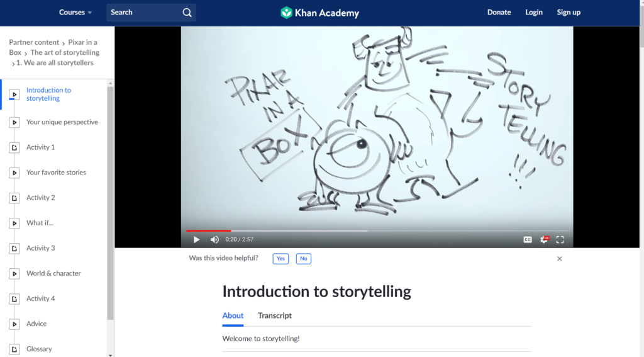
Task: Open the What if... lesson
Action: 40,222
